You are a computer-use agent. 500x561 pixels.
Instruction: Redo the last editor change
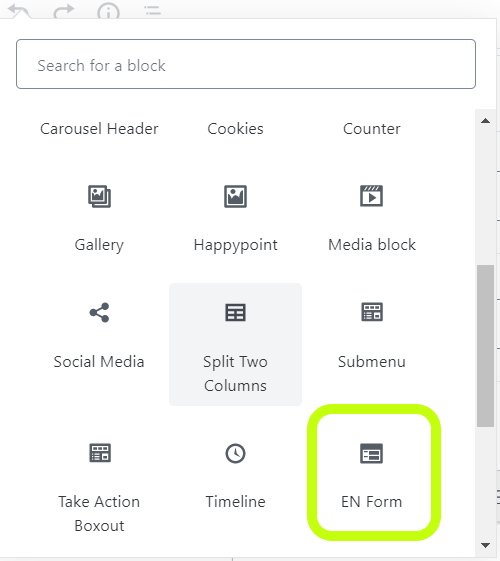point(64,11)
